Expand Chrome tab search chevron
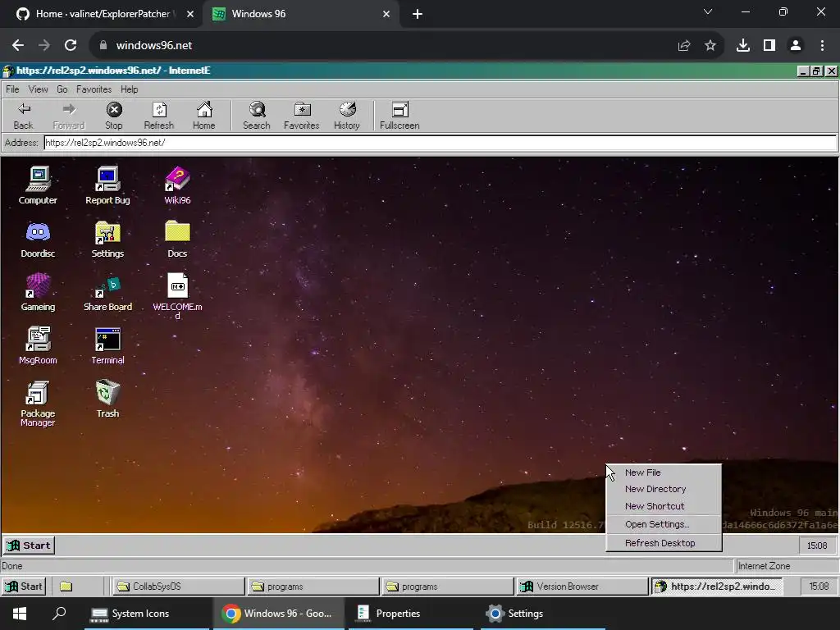The width and height of the screenshot is (840, 630). coord(708,11)
